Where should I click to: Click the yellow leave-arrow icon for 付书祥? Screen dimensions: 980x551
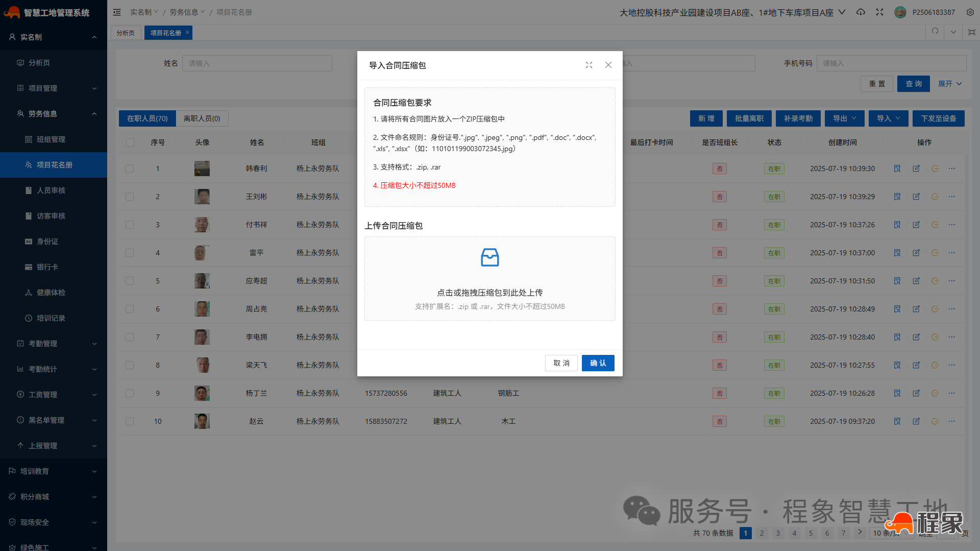click(935, 225)
